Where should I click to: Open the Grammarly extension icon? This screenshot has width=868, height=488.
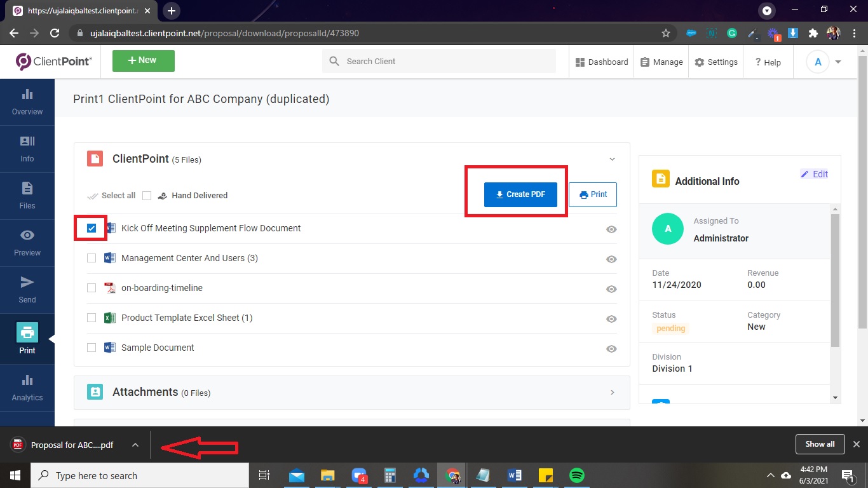pyautogui.click(x=732, y=33)
